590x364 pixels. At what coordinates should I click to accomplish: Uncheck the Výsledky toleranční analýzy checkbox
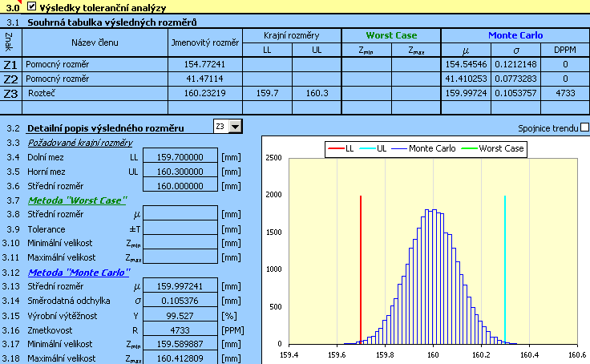coord(31,6)
